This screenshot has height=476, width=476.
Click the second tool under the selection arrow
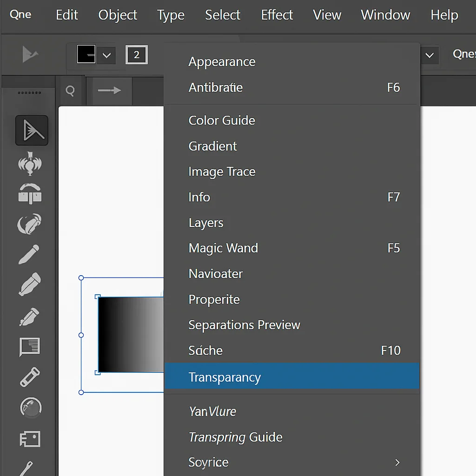point(30,163)
